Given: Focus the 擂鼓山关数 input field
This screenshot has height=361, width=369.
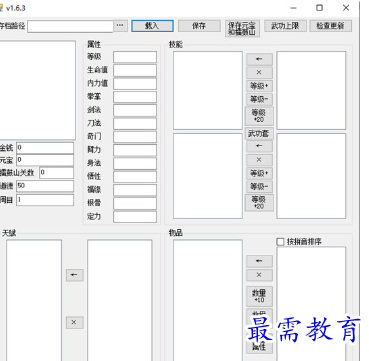Looking at the screenshot, I should 56,173.
